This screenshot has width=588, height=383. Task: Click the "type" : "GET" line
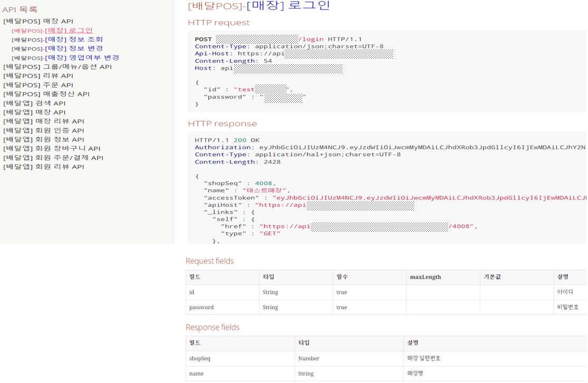(x=250, y=234)
